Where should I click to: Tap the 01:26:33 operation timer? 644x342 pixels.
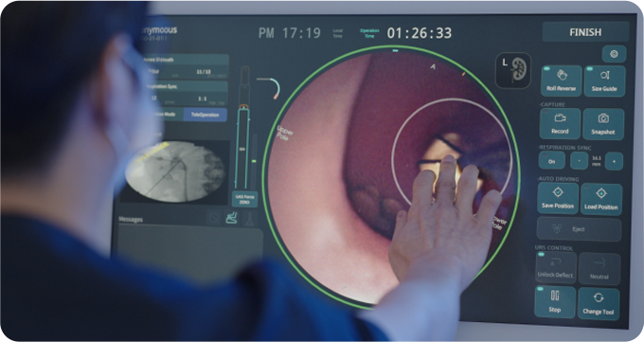419,33
